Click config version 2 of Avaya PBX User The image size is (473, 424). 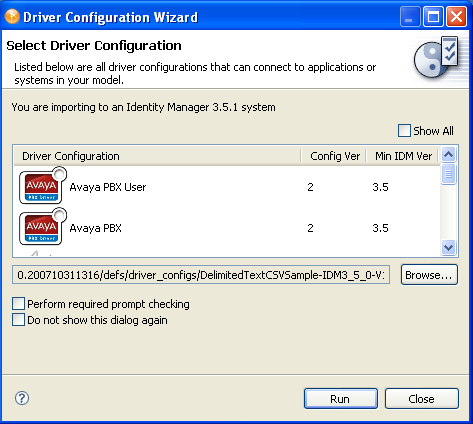pos(310,187)
